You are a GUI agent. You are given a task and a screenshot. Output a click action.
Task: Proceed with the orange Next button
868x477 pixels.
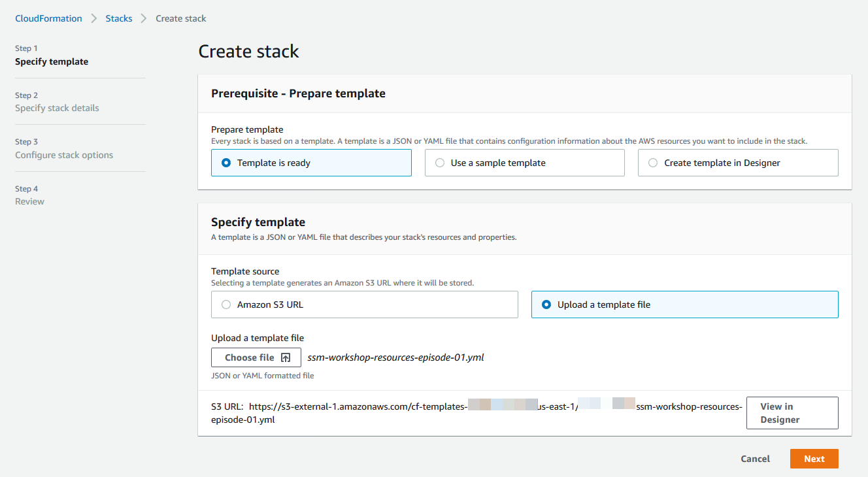coord(814,459)
